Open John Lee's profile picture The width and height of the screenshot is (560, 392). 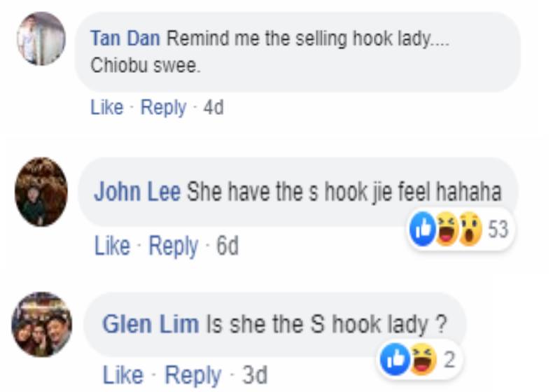[x=41, y=192]
